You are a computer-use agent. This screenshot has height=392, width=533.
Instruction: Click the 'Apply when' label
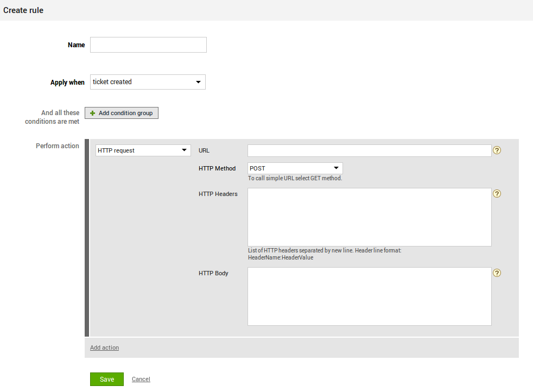[x=67, y=83]
